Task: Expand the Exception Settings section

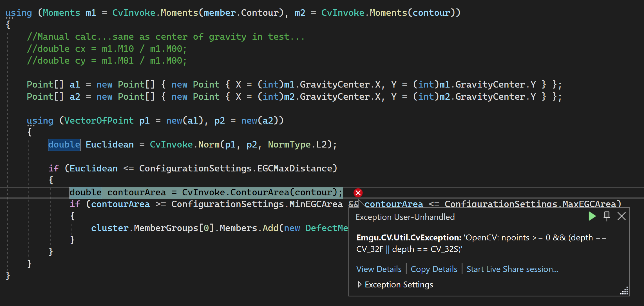Action: click(399, 284)
